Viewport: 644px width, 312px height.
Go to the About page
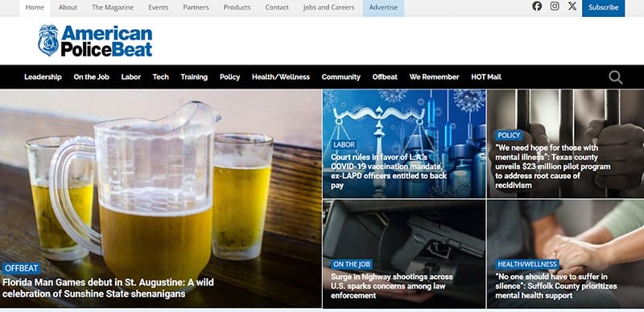pyautogui.click(x=68, y=7)
